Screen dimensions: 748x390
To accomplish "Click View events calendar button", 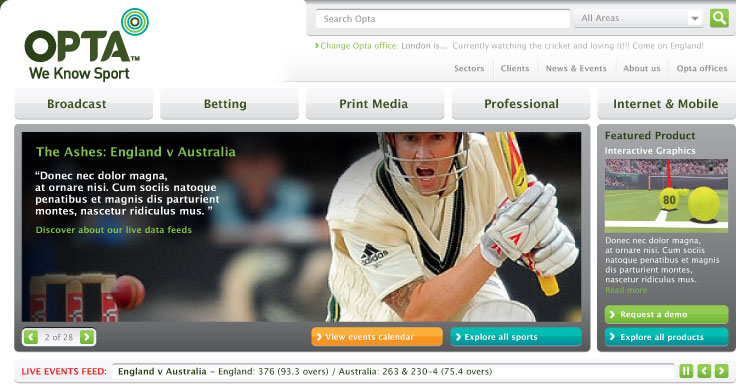I will [x=377, y=337].
